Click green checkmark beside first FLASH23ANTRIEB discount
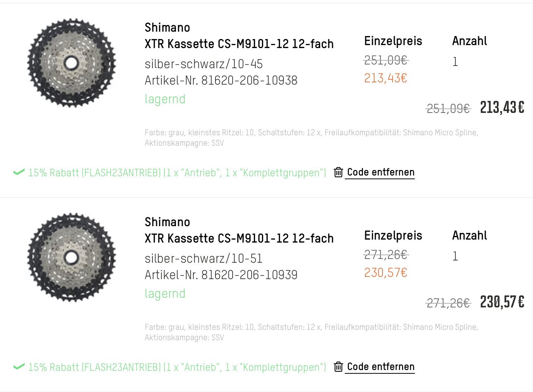 pos(19,172)
